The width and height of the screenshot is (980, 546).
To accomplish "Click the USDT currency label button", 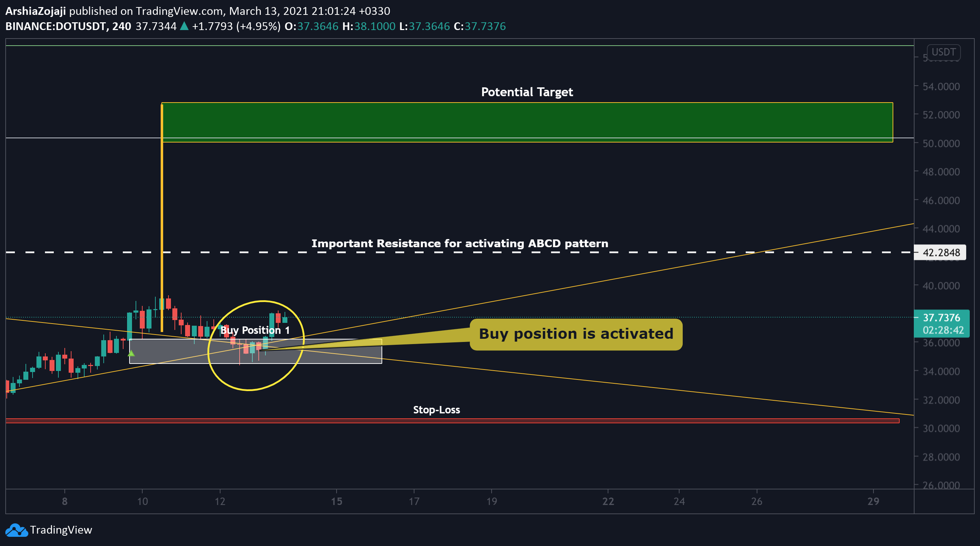I will (x=944, y=52).
